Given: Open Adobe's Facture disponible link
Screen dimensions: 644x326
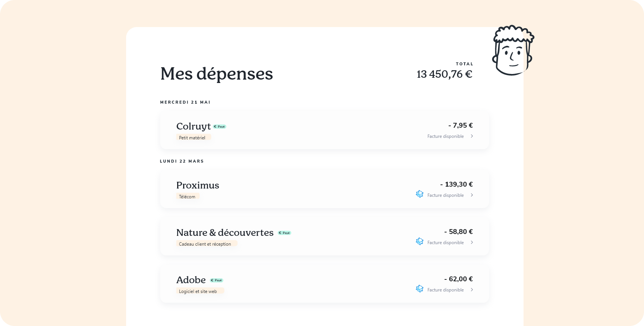Looking at the screenshot, I should (x=445, y=290).
